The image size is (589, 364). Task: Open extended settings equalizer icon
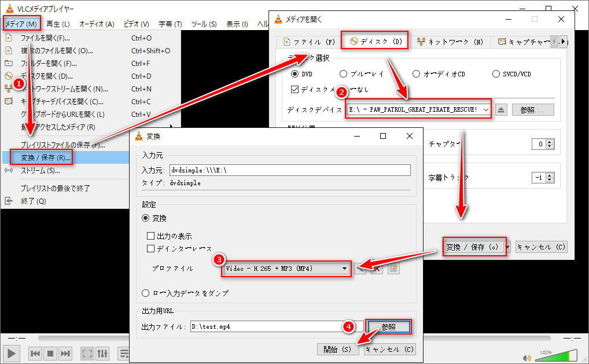(x=102, y=353)
